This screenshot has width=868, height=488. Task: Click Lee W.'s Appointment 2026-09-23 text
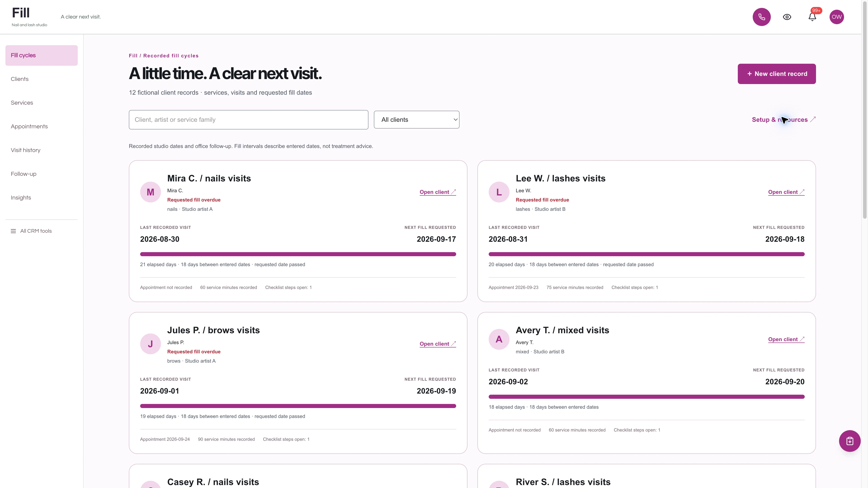[x=513, y=288]
